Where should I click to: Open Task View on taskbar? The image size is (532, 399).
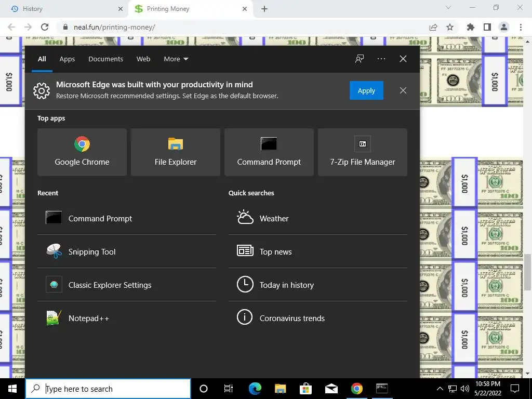click(x=229, y=389)
